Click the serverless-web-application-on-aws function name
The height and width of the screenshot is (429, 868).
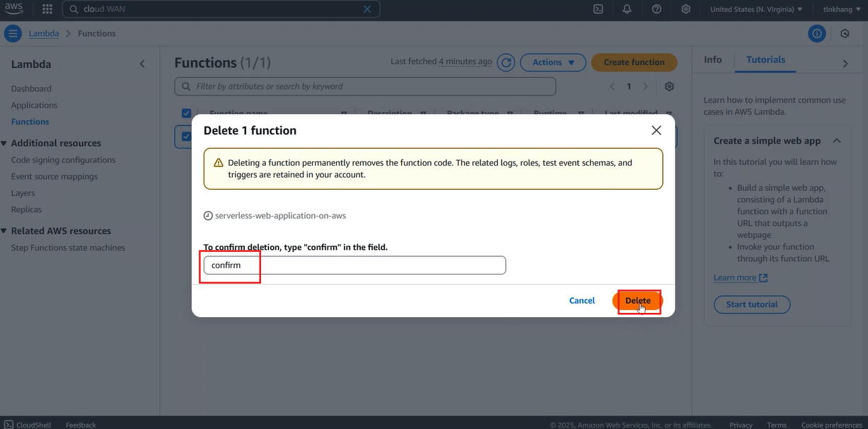[280, 215]
